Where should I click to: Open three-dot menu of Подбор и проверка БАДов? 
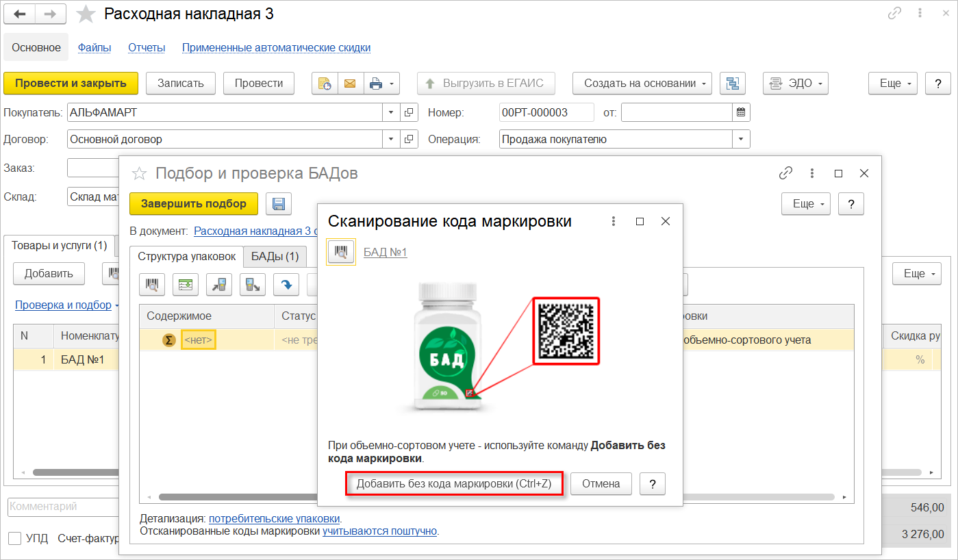812,173
